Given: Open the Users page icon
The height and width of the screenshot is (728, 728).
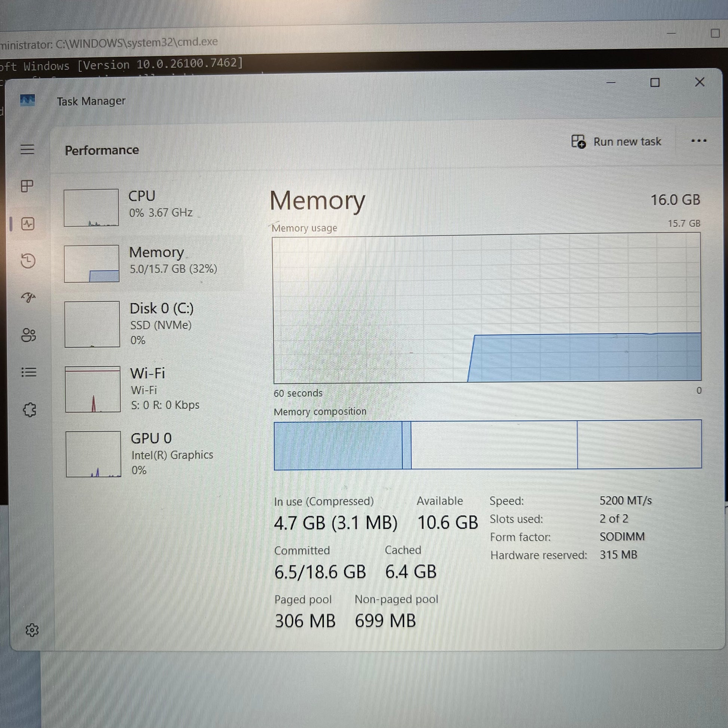Looking at the screenshot, I should click(29, 334).
